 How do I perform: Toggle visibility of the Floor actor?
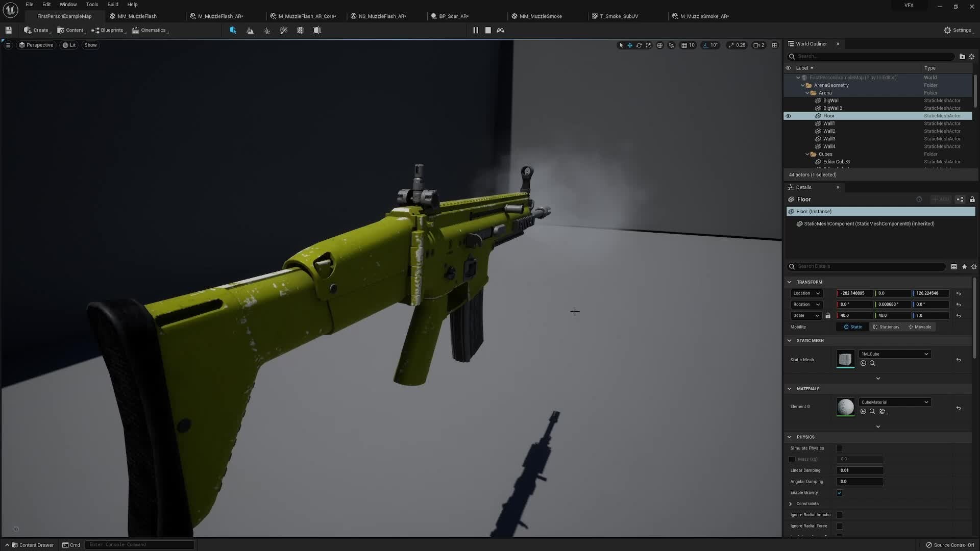[x=789, y=116]
